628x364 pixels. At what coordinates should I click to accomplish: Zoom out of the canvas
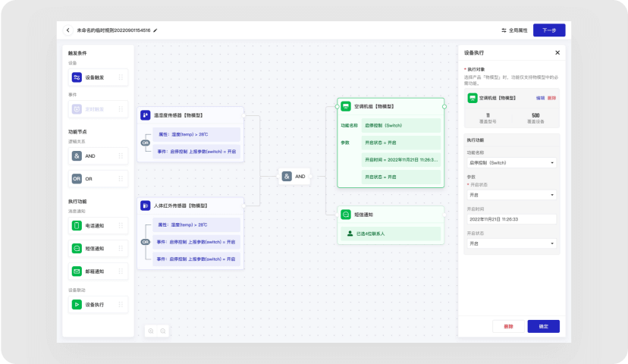click(162, 331)
